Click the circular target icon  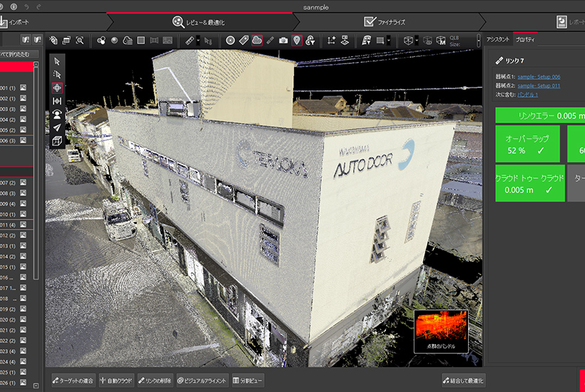[230, 40]
